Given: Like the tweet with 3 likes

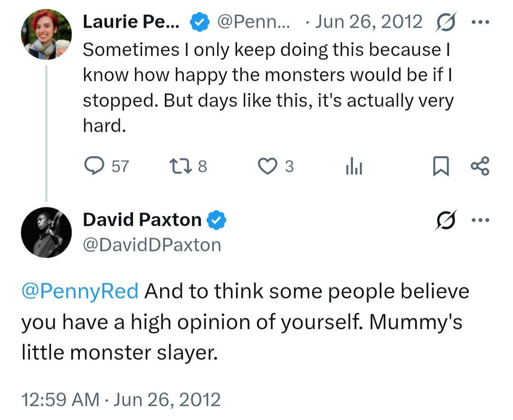Looking at the screenshot, I should (x=267, y=166).
